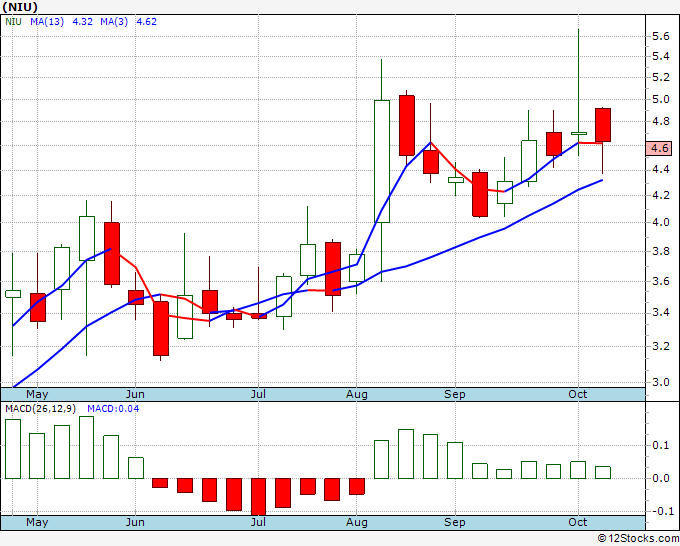Click the MA(13) value 4.32
Image resolution: width=680 pixels, height=546 pixels.
(82, 22)
